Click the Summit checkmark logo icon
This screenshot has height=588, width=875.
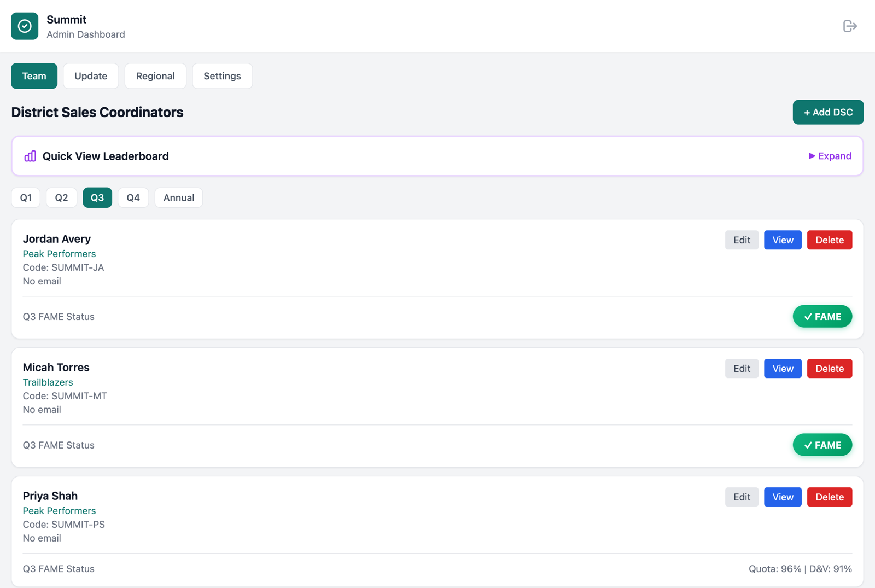(25, 26)
